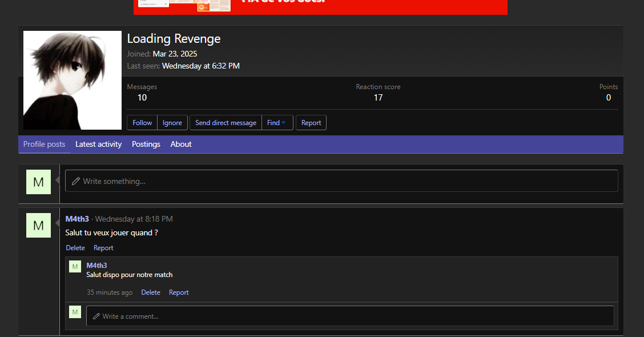Report the profile using the Report button
This screenshot has width=644, height=337.
point(311,123)
